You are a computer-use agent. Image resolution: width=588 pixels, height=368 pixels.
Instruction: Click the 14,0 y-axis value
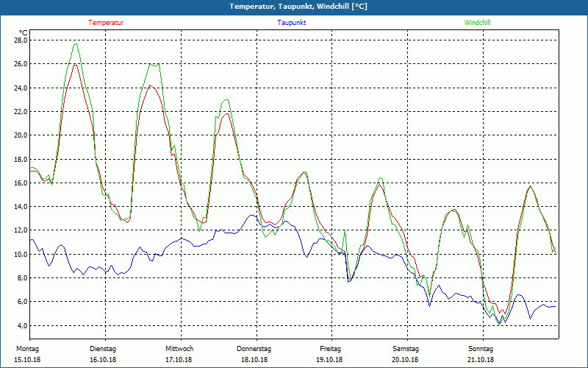pyautogui.click(x=21, y=207)
